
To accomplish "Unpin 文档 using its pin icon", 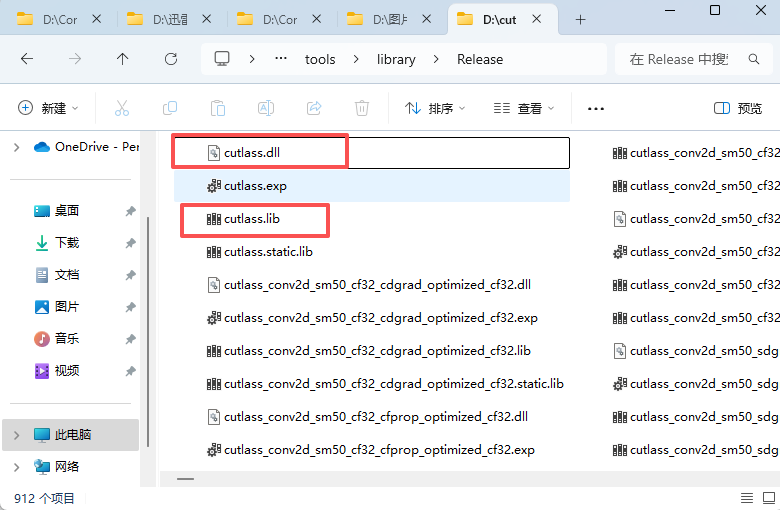I will point(130,275).
